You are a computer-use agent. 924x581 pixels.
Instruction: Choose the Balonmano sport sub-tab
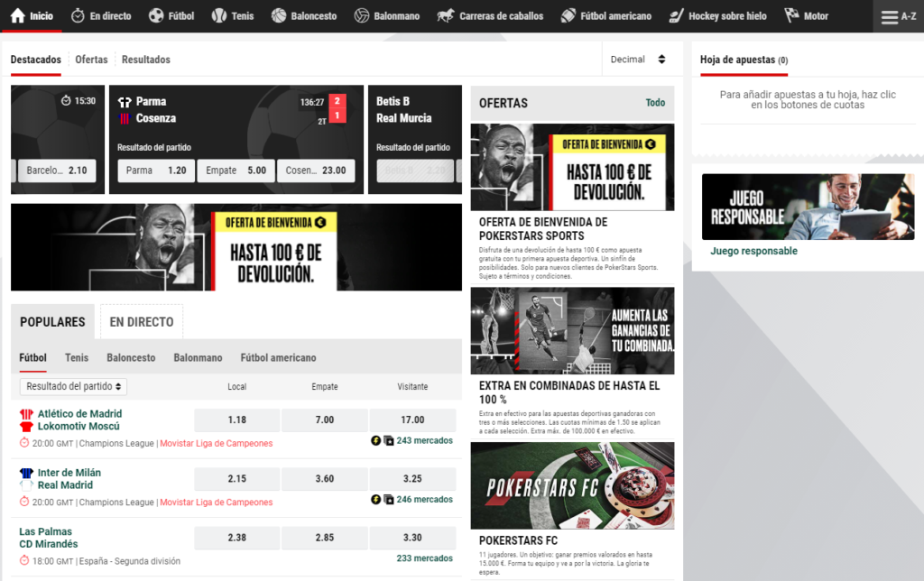198,357
